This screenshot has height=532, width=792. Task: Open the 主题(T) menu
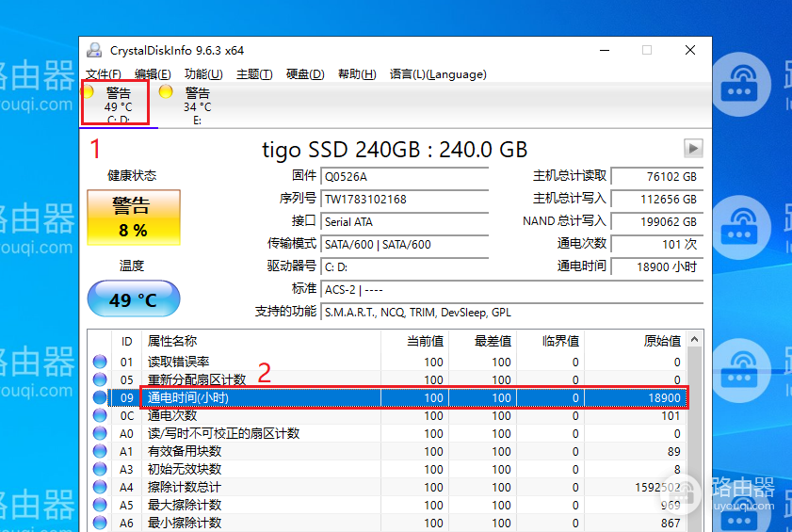tap(254, 74)
